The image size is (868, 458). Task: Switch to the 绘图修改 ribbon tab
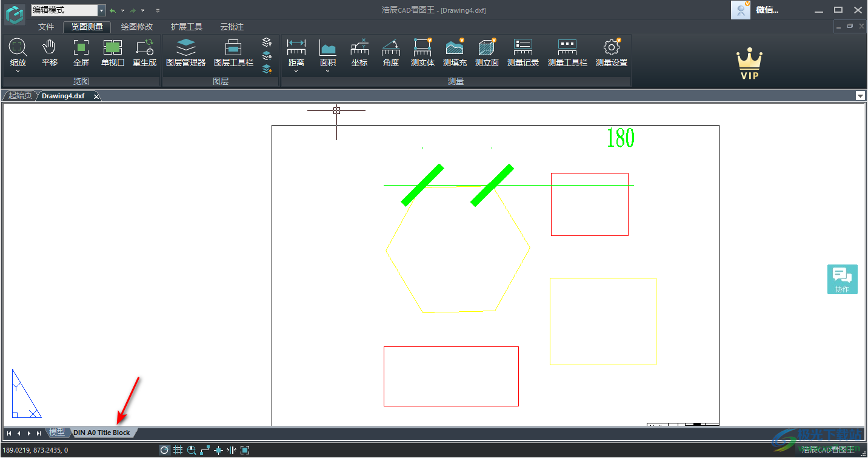click(137, 27)
